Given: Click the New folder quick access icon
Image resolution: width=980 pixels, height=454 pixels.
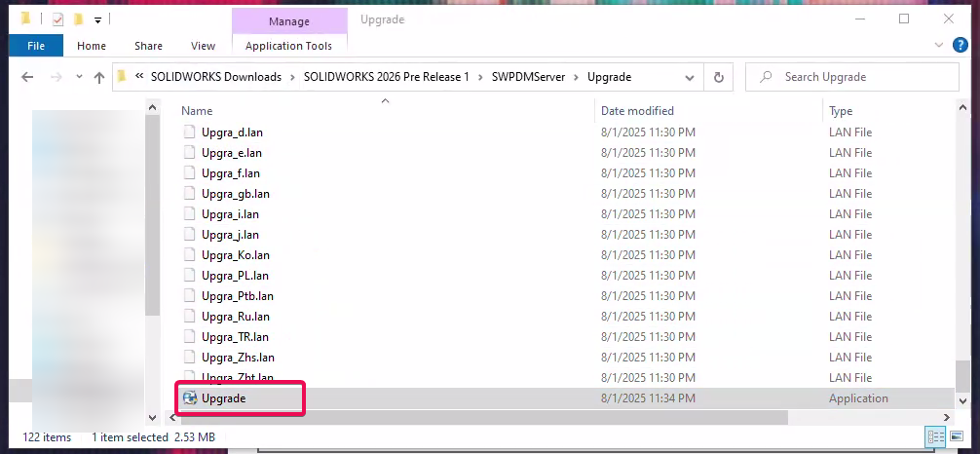Looking at the screenshot, I should pyautogui.click(x=78, y=19).
